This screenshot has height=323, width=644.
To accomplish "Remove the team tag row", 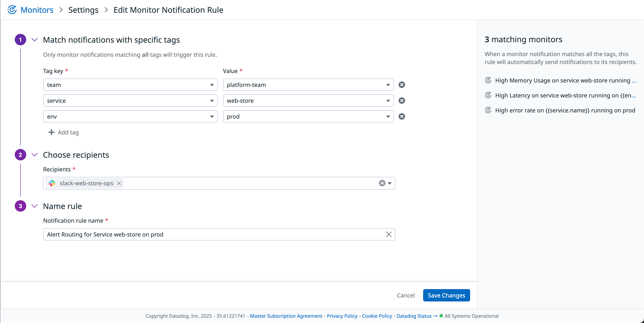I will pos(402,85).
